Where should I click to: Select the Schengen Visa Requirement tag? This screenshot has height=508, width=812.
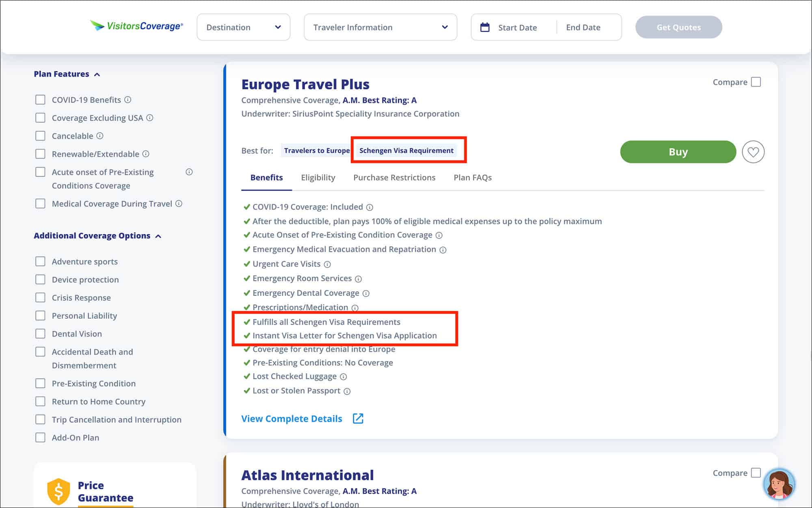(x=406, y=150)
